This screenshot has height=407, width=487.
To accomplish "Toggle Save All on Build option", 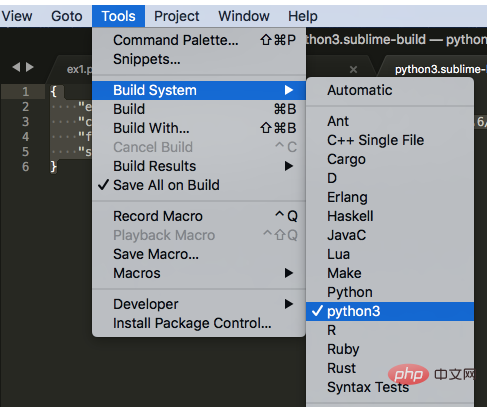I will tap(199, 185).
